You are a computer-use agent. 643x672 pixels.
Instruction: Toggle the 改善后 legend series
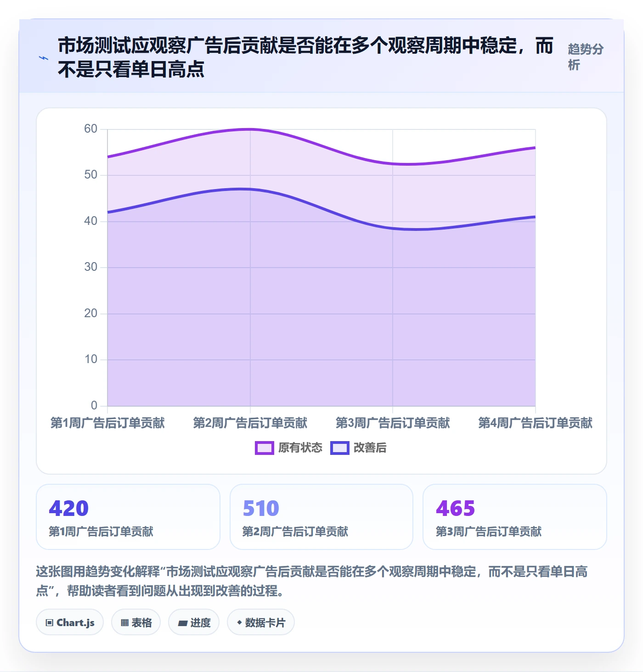click(x=359, y=448)
